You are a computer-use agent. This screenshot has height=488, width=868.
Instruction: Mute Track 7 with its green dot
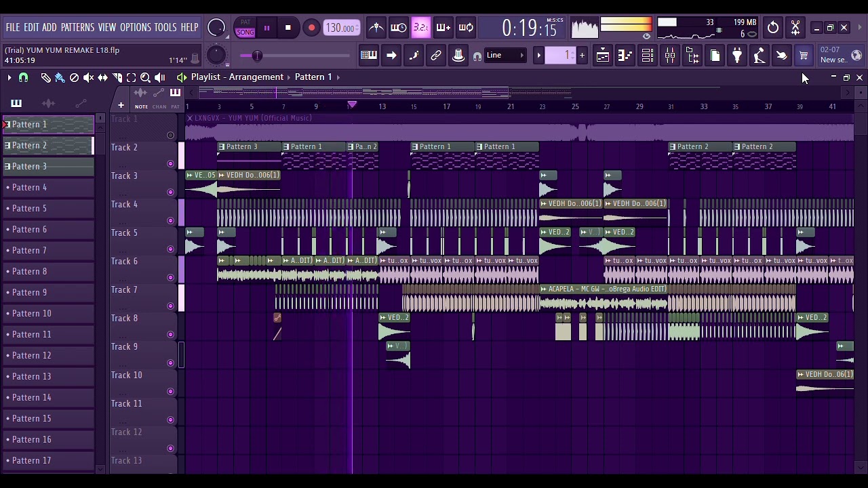click(x=170, y=306)
